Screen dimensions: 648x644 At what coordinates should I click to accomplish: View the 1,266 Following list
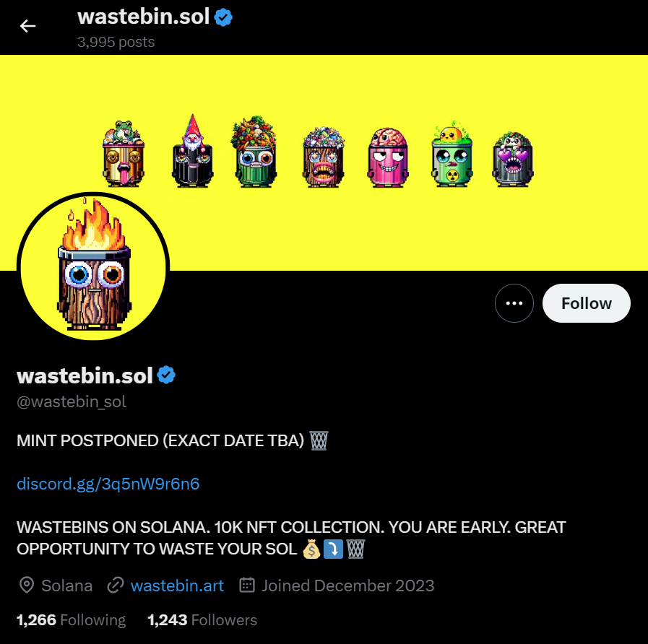coord(71,620)
